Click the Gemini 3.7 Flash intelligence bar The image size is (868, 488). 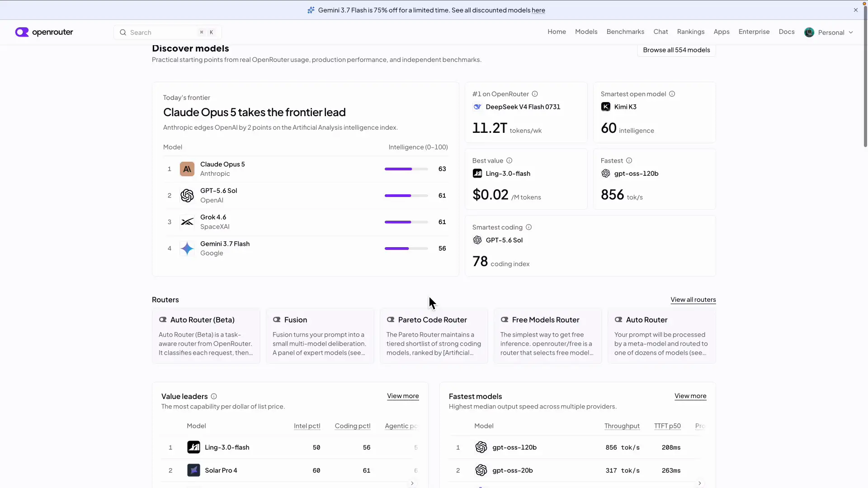pos(406,249)
